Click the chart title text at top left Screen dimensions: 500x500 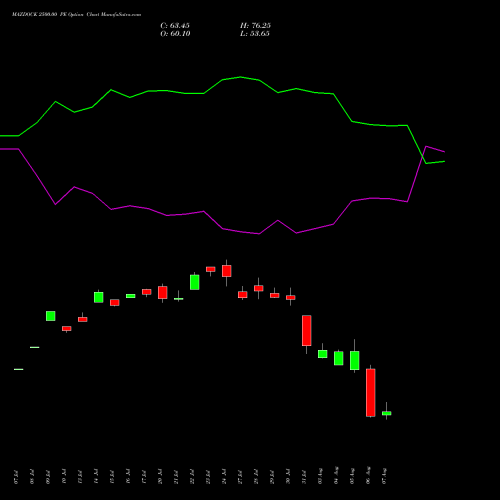[76, 15]
